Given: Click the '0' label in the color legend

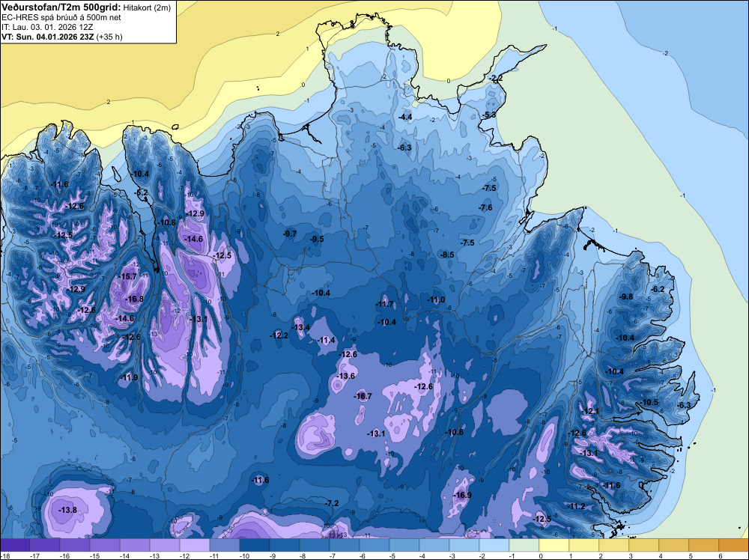Looking at the screenshot, I should tap(541, 556).
